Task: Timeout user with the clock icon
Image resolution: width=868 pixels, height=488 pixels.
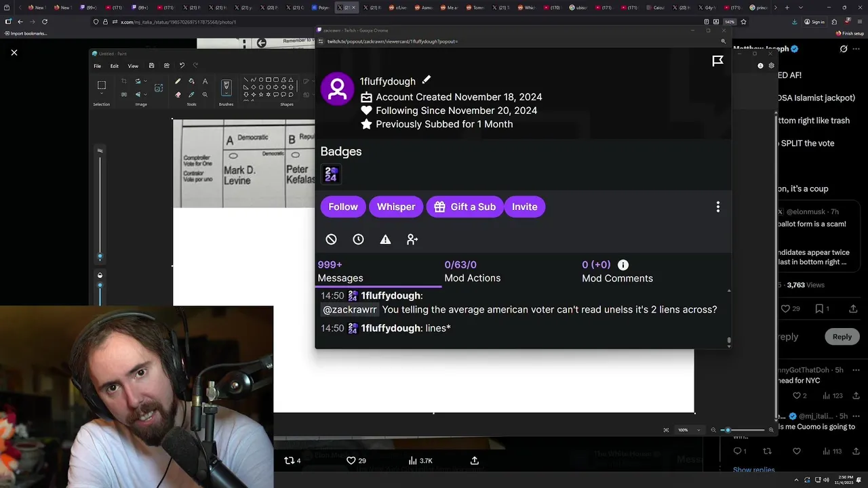Action: (358, 239)
